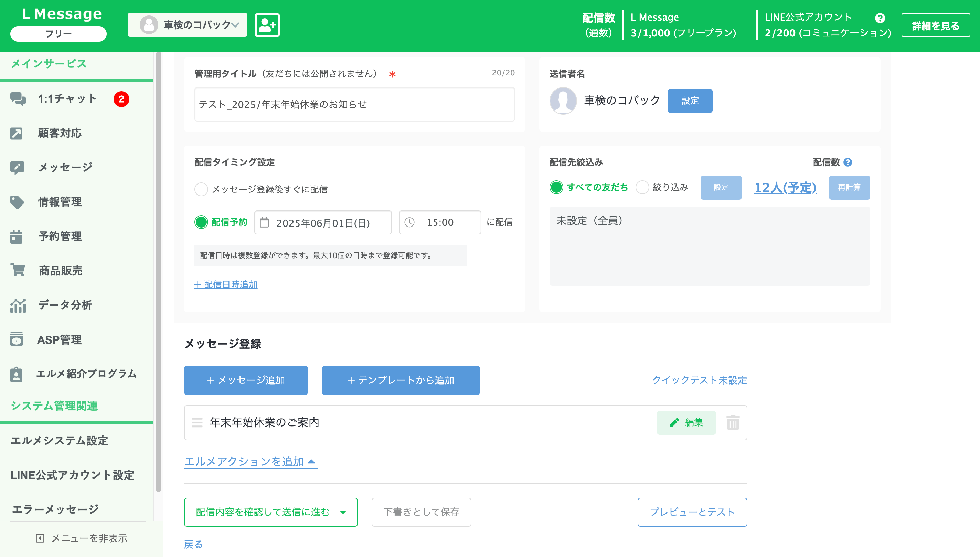Open データ分析 menu item
The height and width of the screenshot is (557, 980).
(x=65, y=305)
